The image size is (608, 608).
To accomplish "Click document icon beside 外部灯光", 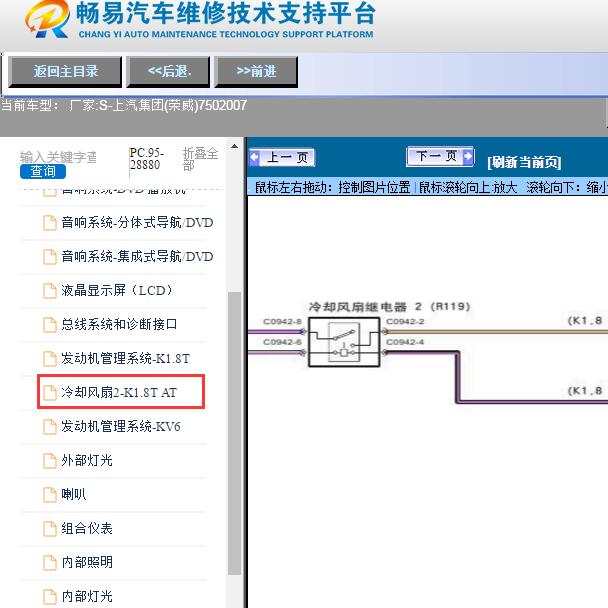I will (50, 461).
